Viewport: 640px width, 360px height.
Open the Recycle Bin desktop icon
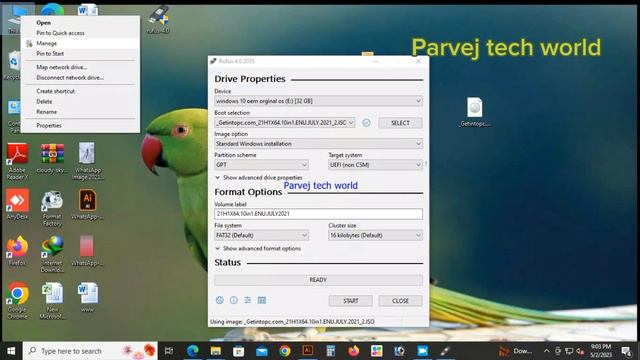[14, 65]
